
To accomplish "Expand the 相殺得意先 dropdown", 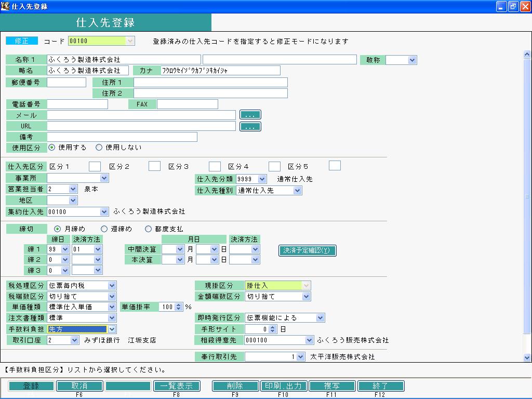I will click(309, 340).
